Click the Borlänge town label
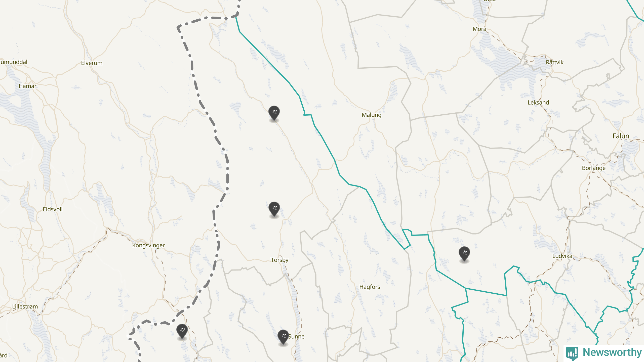Screen dimensions: 644x362 [594, 168]
